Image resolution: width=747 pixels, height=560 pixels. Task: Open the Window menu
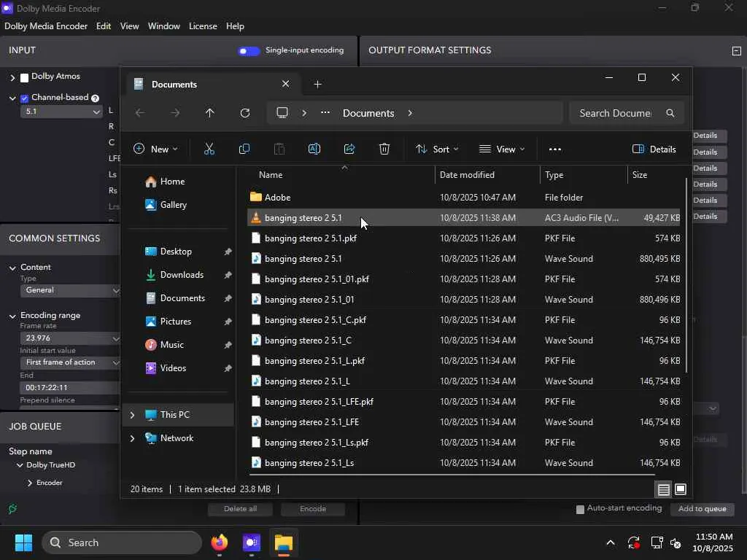[163, 26]
